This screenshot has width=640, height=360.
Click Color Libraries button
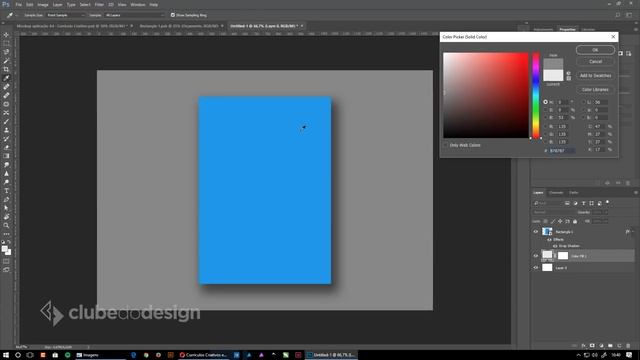[595, 89]
